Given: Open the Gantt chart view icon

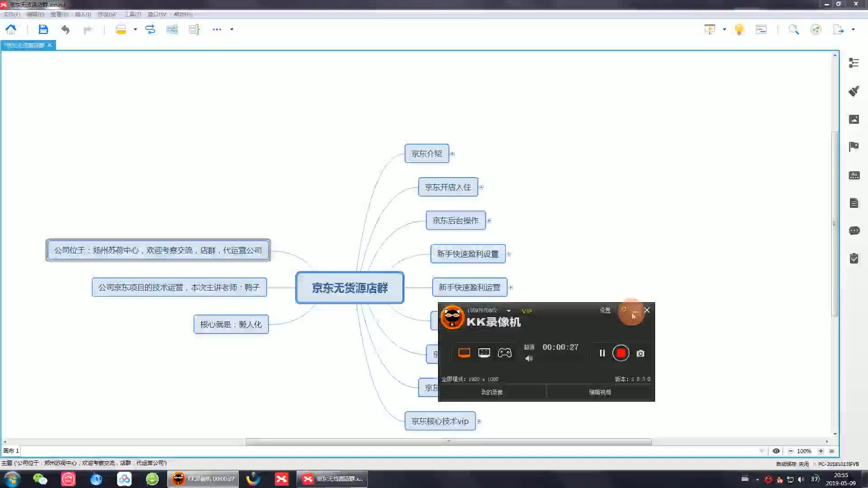Looking at the screenshot, I should click(x=761, y=30).
